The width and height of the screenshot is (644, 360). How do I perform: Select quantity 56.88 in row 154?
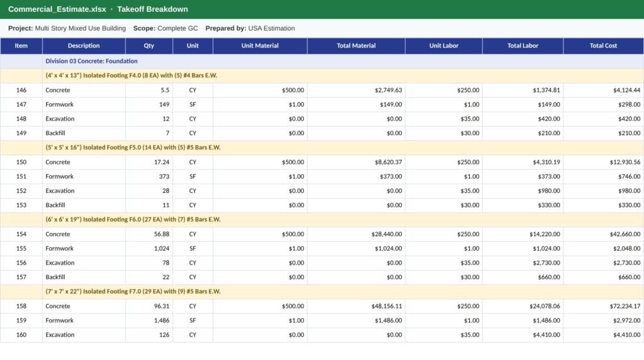point(149,234)
